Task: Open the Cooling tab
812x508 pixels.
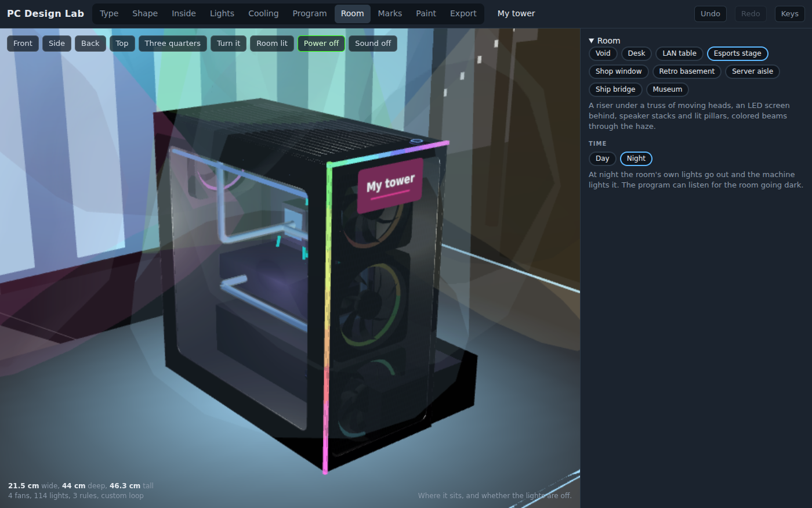Action: click(x=263, y=13)
